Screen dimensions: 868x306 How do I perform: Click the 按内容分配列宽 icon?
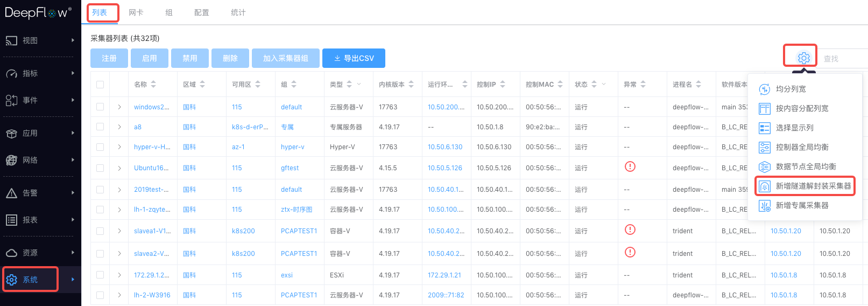coord(764,109)
